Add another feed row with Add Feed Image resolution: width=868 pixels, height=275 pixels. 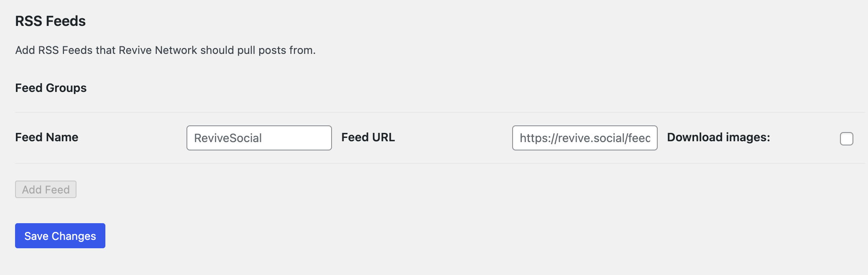click(x=46, y=189)
